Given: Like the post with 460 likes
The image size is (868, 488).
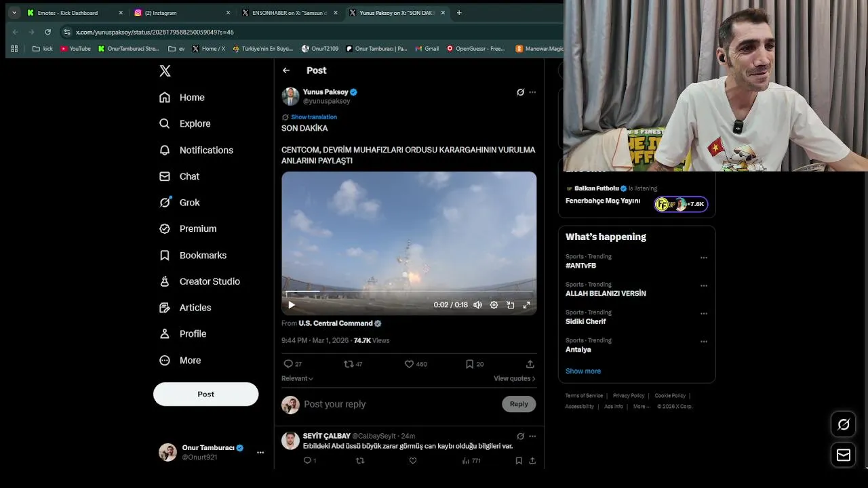Looking at the screenshot, I should [416, 364].
